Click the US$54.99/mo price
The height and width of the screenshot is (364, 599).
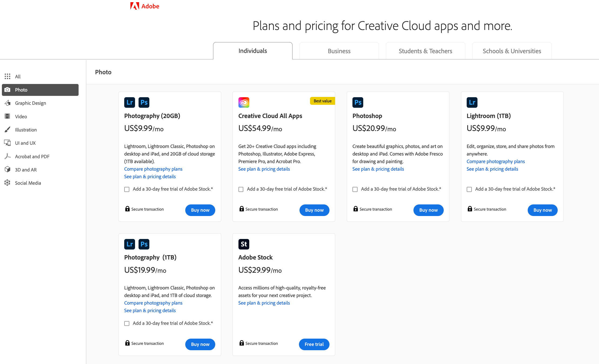[260, 128]
